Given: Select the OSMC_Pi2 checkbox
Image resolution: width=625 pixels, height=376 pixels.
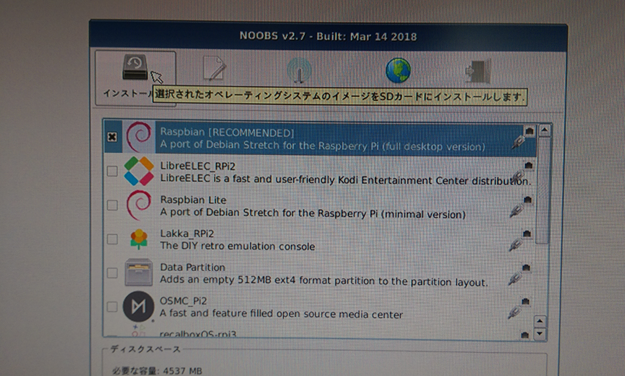Looking at the screenshot, I should pos(112,307).
